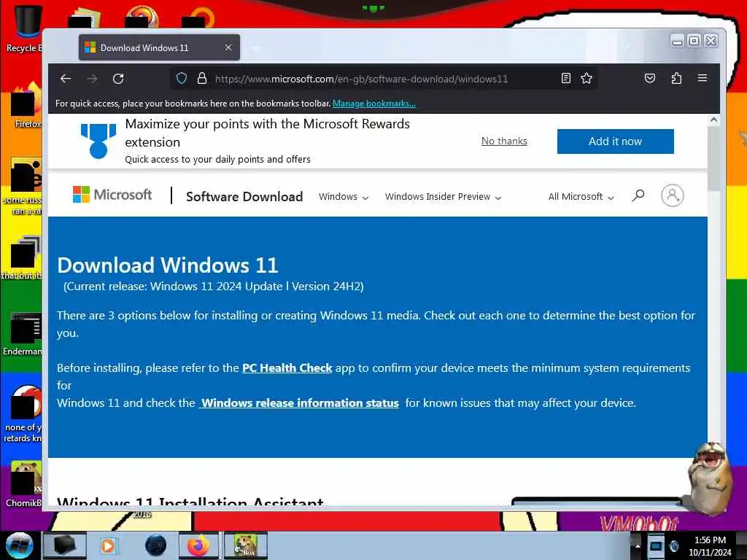
Task: Dismiss the Rewards banner with No thanks
Action: (504, 141)
